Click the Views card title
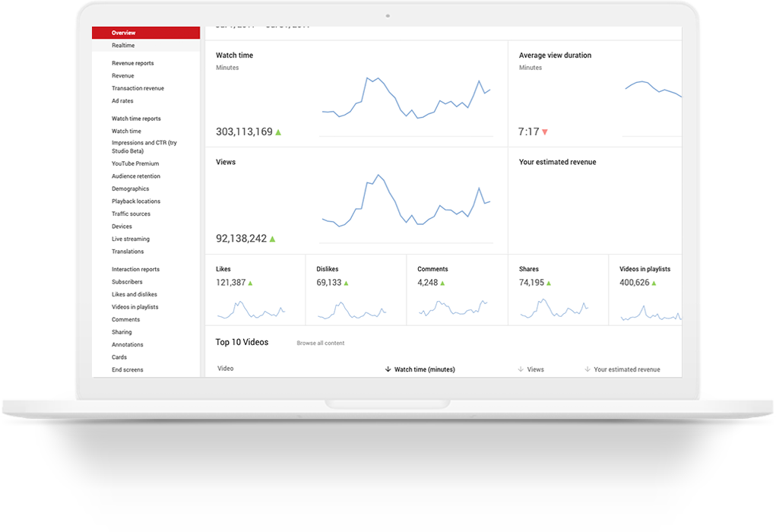 tap(226, 163)
